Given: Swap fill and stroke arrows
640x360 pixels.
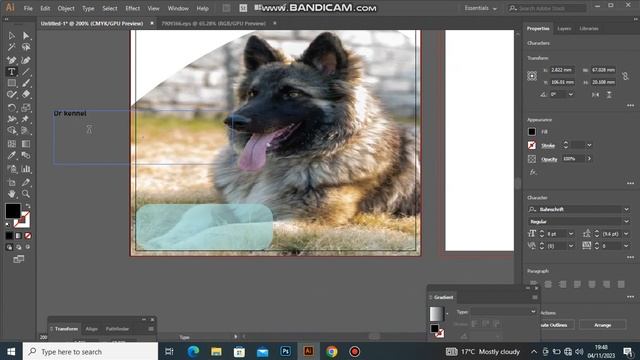Looking at the screenshot, I should [x=27, y=206].
